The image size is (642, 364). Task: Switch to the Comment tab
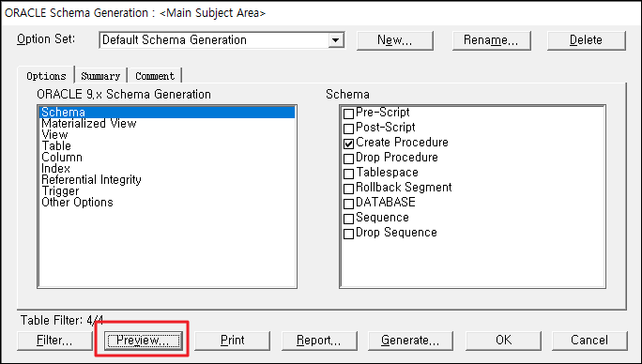(155, 76)
